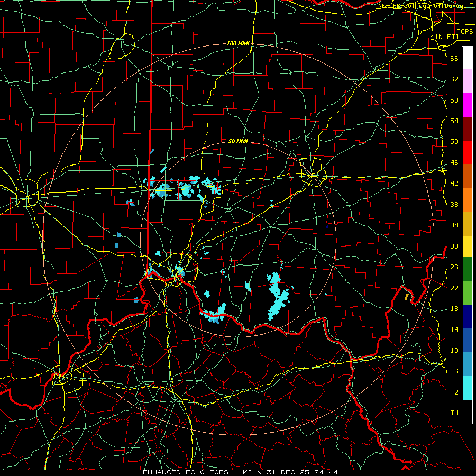Click the small gold echo near the eastern river

tap(407, 297)
